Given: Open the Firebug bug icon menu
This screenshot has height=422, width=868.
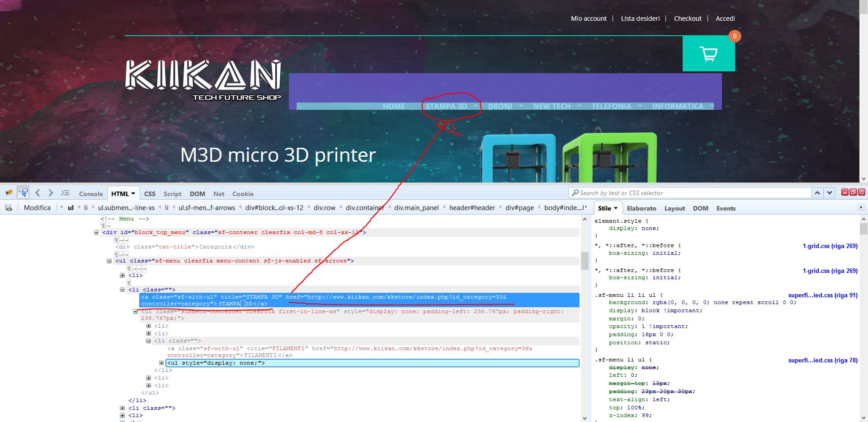Looking at the screenshot, I should 9,193.
